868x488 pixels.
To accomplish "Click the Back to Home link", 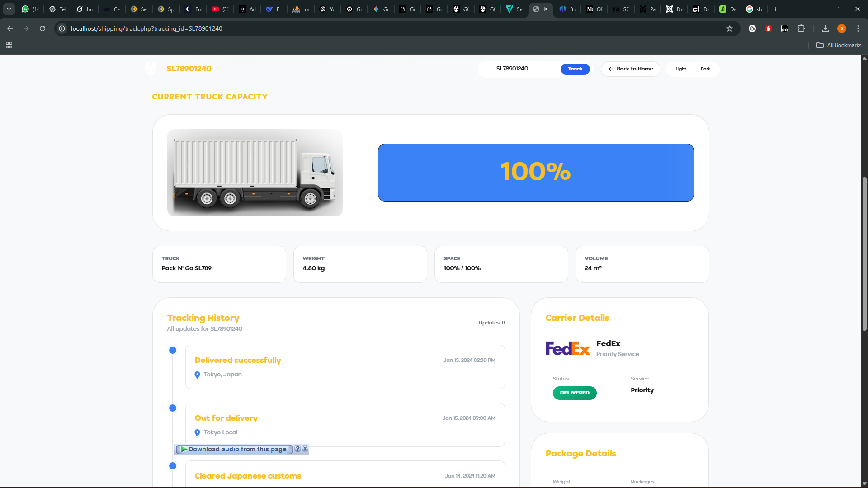I will click(630, 69).
